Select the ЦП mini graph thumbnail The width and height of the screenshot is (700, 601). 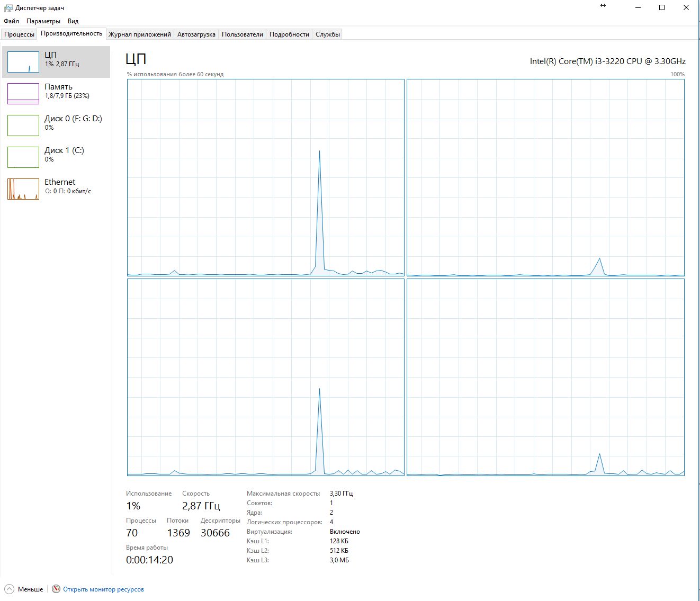23,62
